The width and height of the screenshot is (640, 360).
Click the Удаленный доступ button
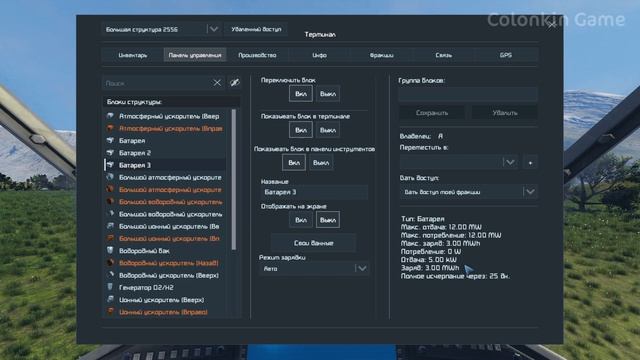(x=256, y=29)
